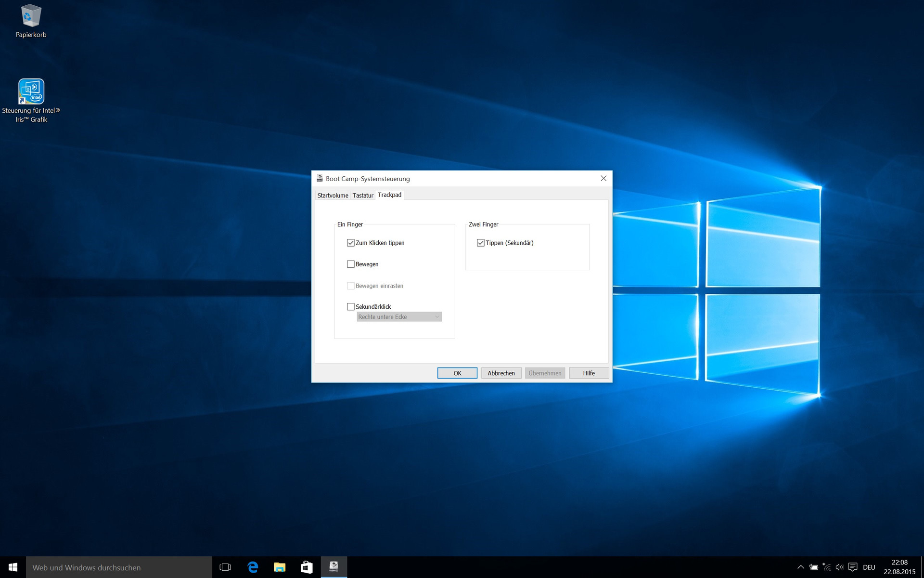The width and height of the screenshot is (924, 578).
Task: Expand the Rechte untere Ecke dropdown
Action: [x=399, y=317]
